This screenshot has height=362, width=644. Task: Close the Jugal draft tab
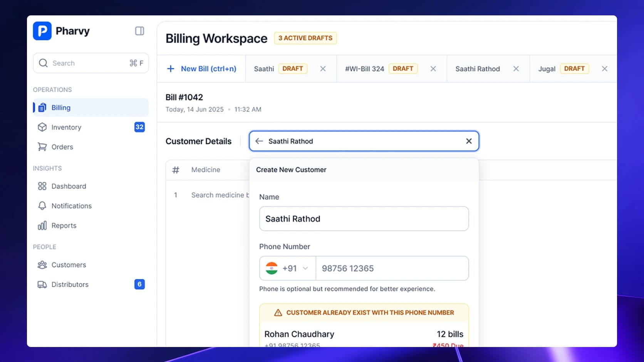pyautogui.click(x=604, y=69)
